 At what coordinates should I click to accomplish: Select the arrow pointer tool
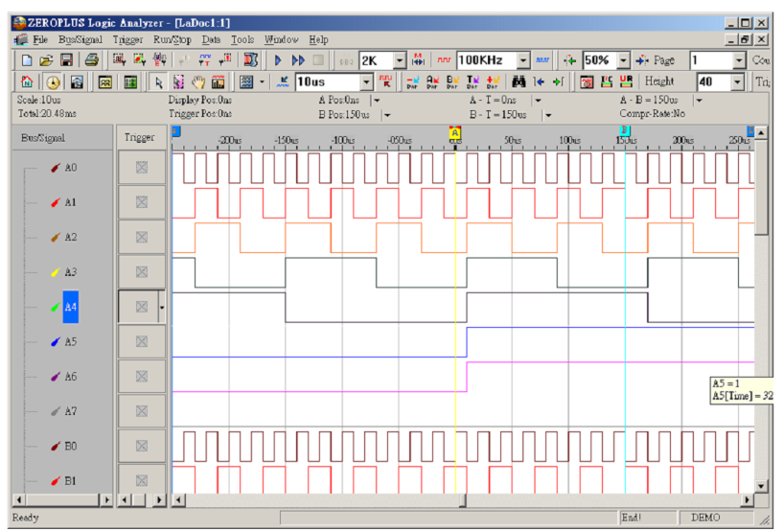click(x=159, y=82)
